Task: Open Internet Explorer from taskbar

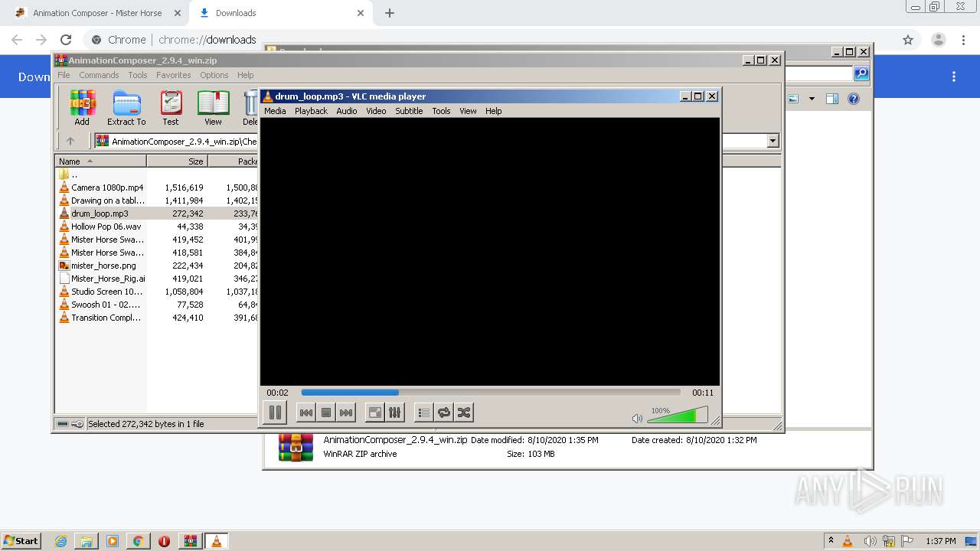Action: click(61, 541)
